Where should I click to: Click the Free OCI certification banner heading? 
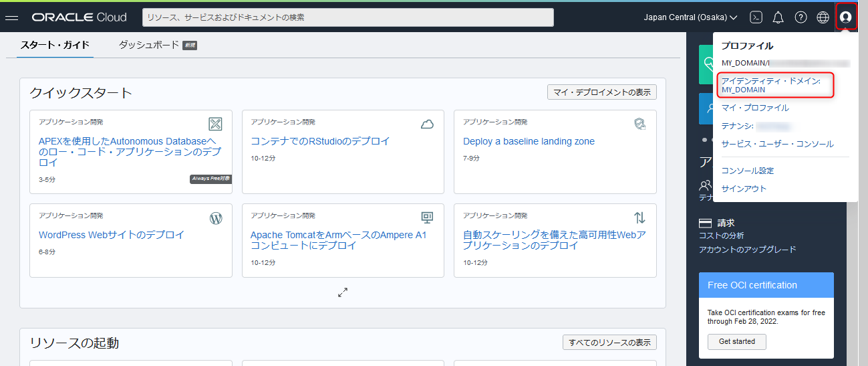(752, 285)
